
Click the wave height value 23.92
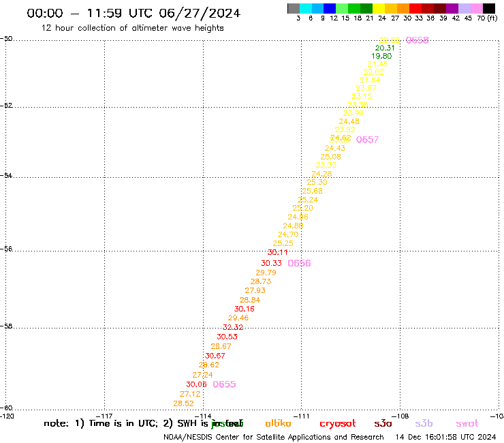click(x=345, y=129)
